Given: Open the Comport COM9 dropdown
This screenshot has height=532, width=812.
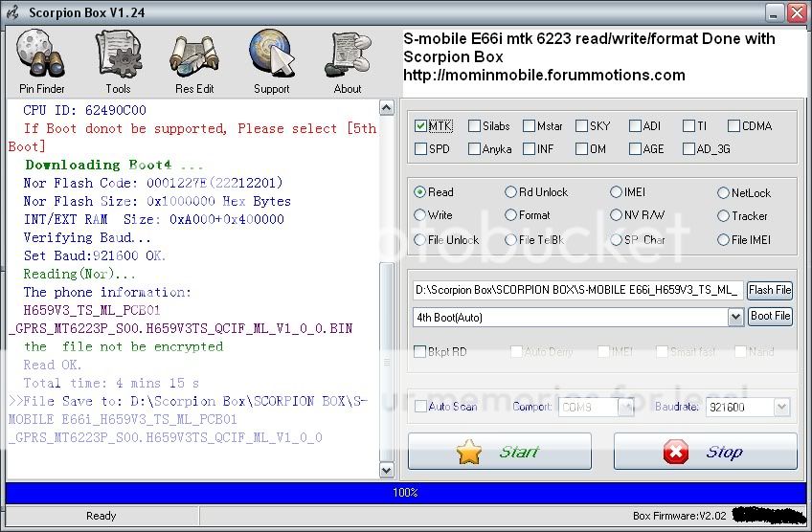Looking at the screenshot, I should 626,408.
